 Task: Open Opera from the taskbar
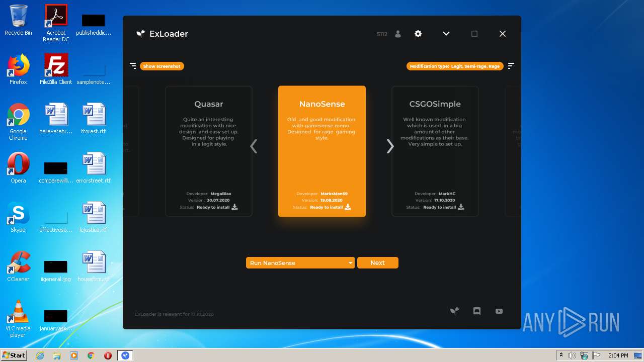click(x=108, y=355)
